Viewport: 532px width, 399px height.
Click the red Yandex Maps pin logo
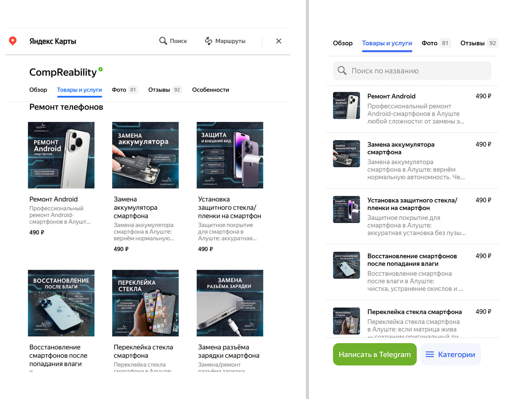[13, 41]
